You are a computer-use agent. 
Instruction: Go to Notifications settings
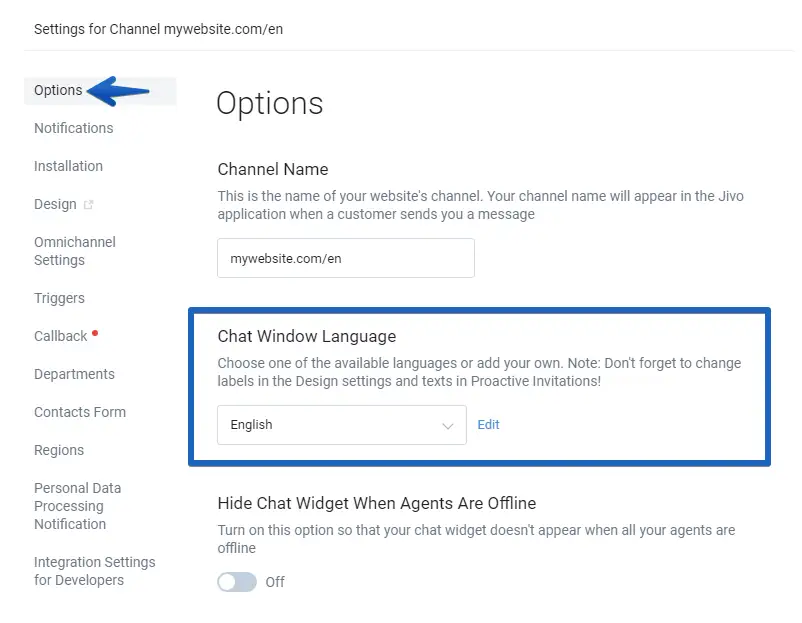click(x=73, y=128)
